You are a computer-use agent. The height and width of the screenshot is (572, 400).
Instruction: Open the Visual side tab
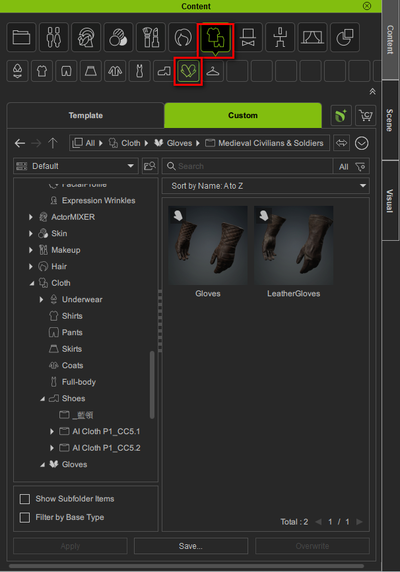point(390,201)
